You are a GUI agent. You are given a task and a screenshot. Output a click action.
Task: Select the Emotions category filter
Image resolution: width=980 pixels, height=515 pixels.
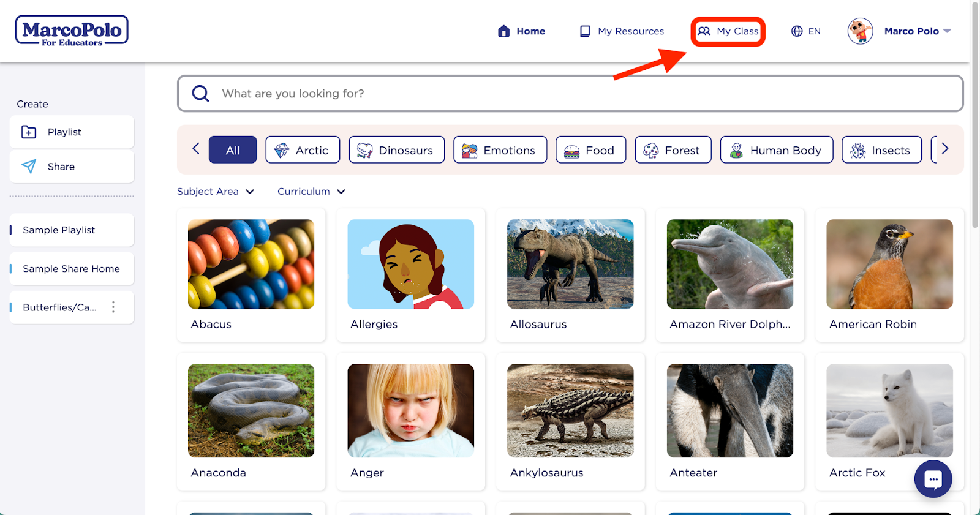pos(500,149)
